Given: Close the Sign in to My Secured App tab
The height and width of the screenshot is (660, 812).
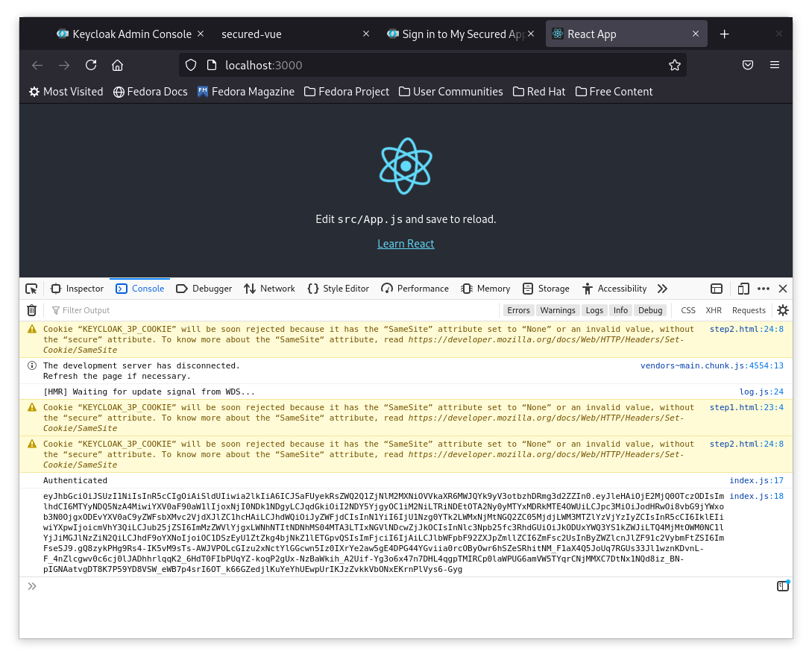Looking at the screenshot, I should tap(531, 34).
